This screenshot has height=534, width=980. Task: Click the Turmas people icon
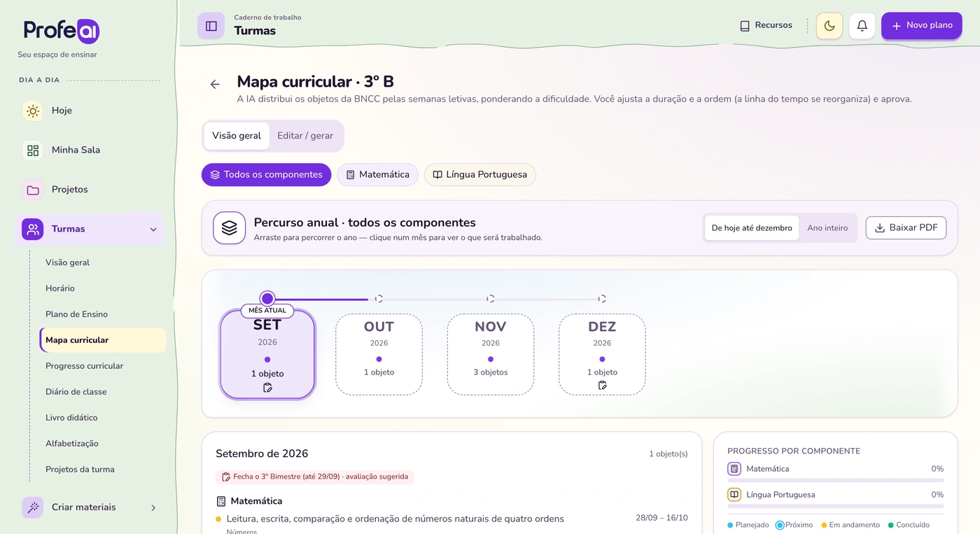33,229
